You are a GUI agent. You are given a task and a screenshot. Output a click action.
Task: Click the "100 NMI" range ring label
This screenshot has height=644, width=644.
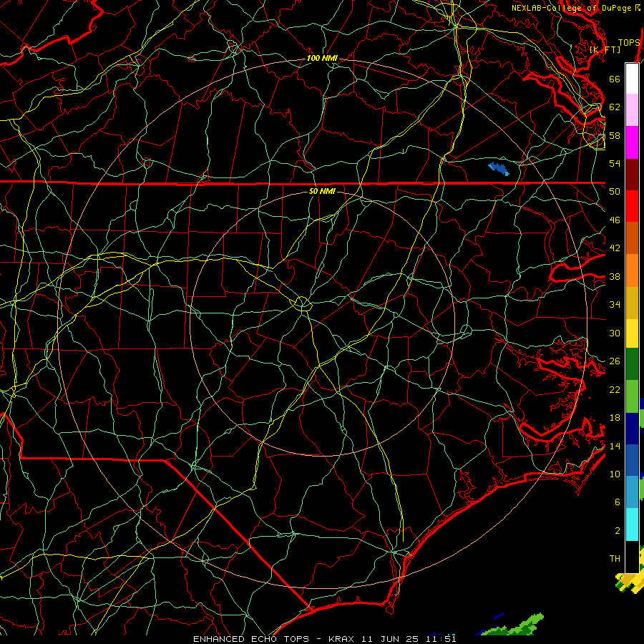pos(322,59)
